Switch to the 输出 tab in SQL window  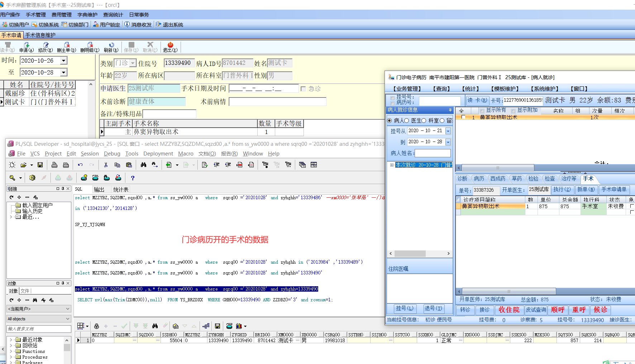99,190
